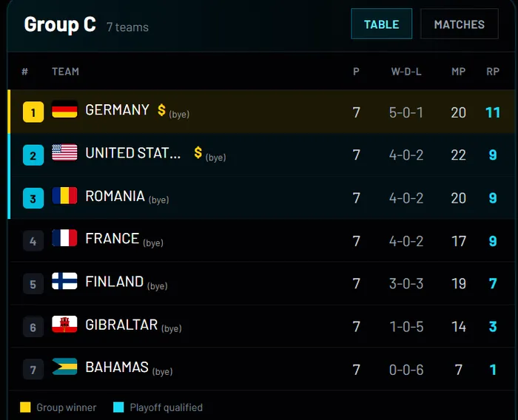Image resolution: width=518 pixels, height=420 pixels.
Task: Click the Bahamas flag icon
Action: click(65, 367)
